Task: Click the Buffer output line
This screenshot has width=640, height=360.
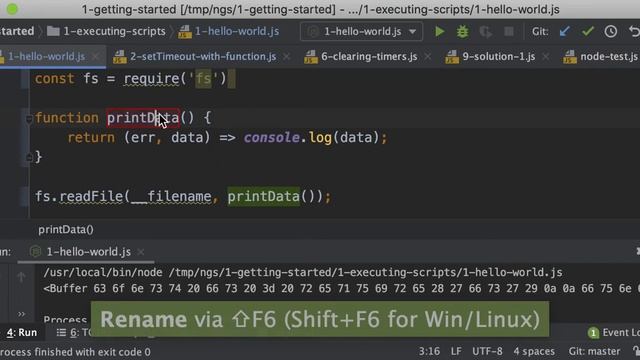Action: (x=341, y=289)
